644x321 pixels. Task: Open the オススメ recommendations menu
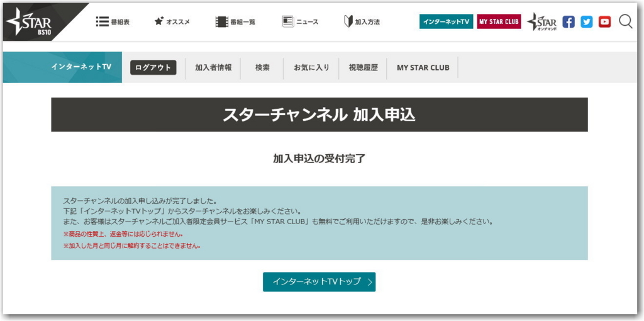pos(172,22)
